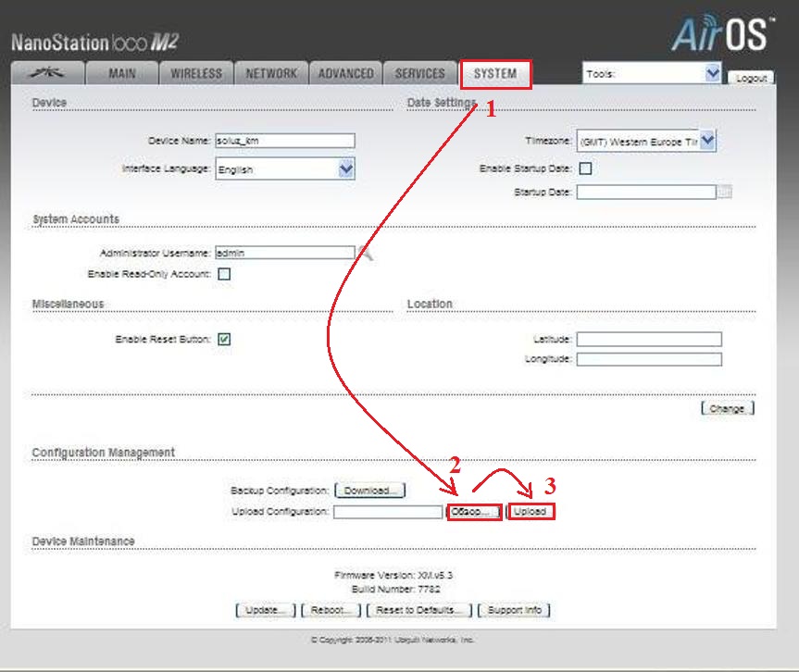Open the Timezone dropdown
799x672 pixels.
tap(646, 141)
